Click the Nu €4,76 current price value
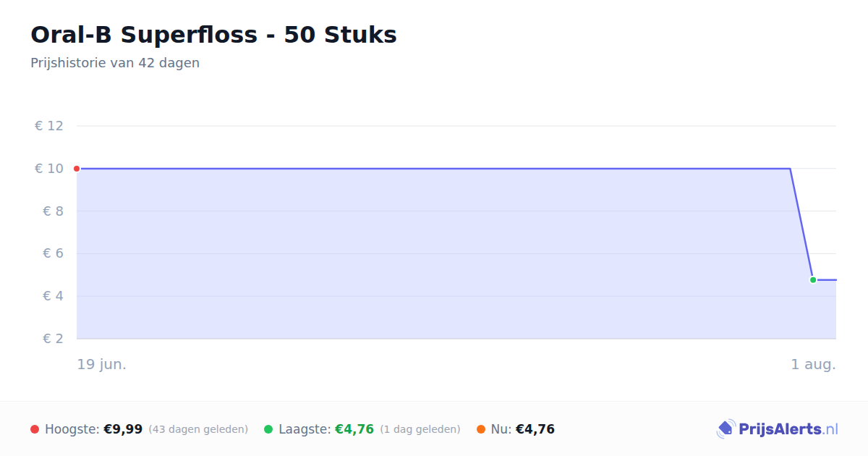This screenshot has height=456, width=868. [x=535, y=429]
